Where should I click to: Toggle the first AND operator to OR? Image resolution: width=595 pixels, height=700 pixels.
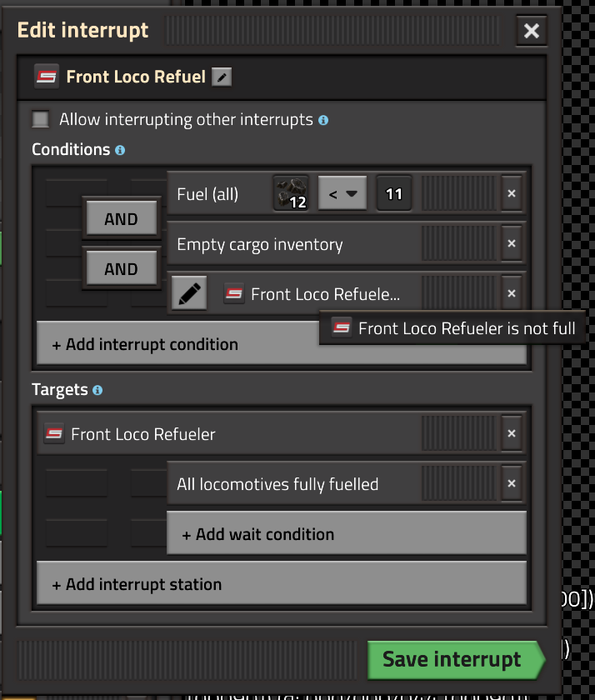(x=122, y=218)
